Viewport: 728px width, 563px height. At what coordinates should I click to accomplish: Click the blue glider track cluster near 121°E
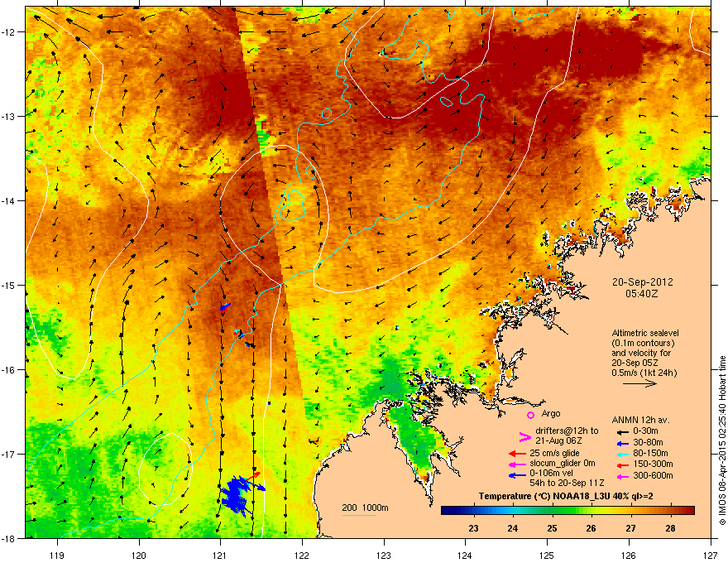pos(237,495)
